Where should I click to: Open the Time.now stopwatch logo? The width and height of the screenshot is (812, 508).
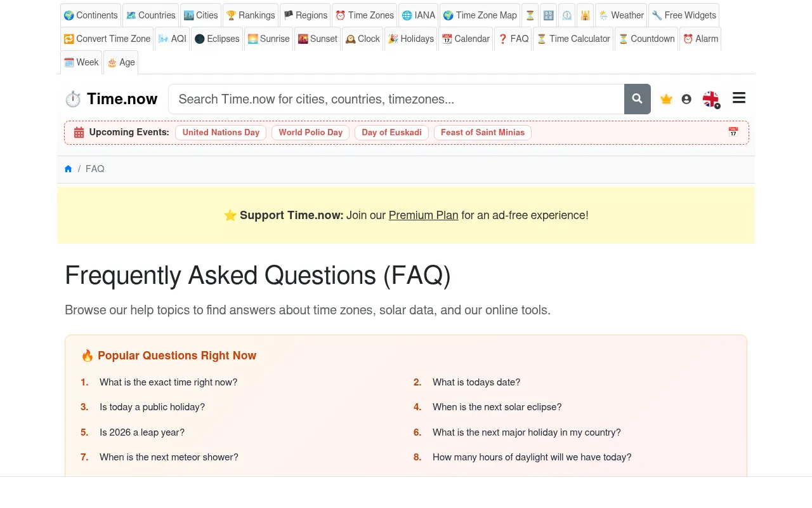point(111,99)
